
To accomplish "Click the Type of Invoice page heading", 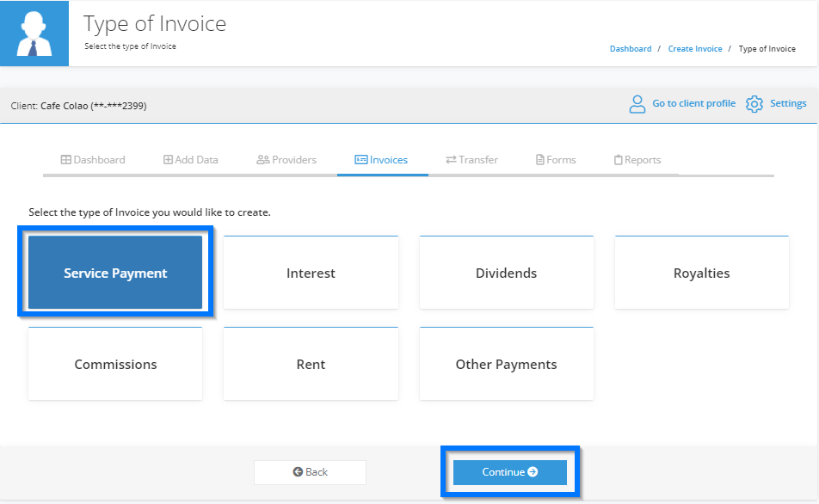I will [155, 24].
